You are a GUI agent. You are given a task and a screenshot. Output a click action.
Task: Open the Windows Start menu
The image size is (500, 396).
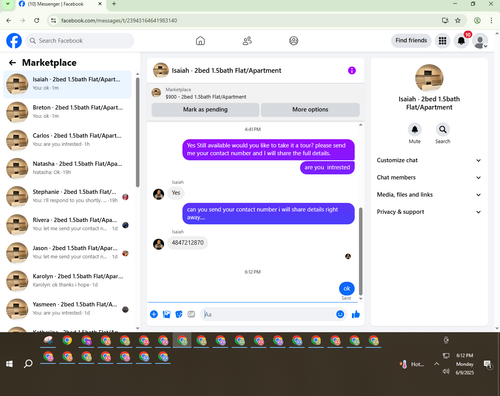tap(9, 364)
